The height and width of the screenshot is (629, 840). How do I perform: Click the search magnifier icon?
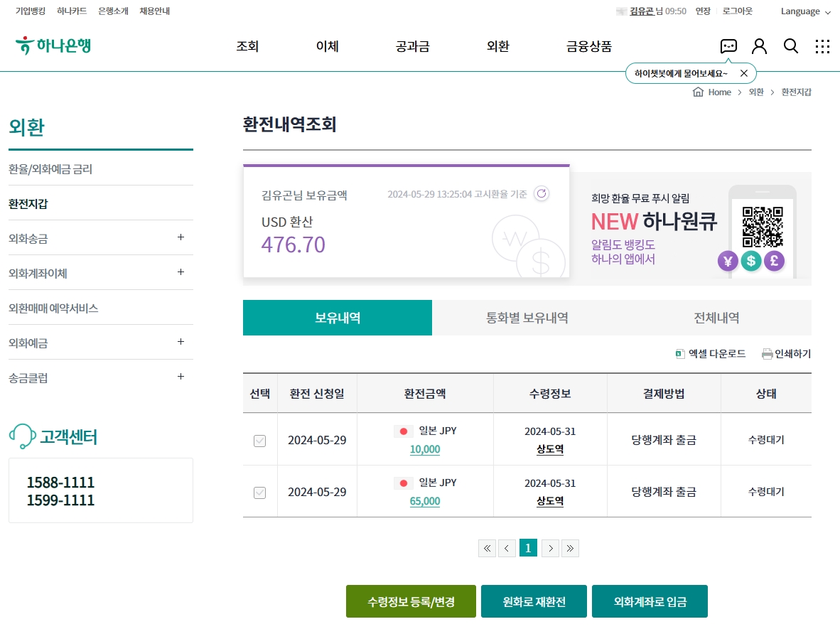point(791,45)
